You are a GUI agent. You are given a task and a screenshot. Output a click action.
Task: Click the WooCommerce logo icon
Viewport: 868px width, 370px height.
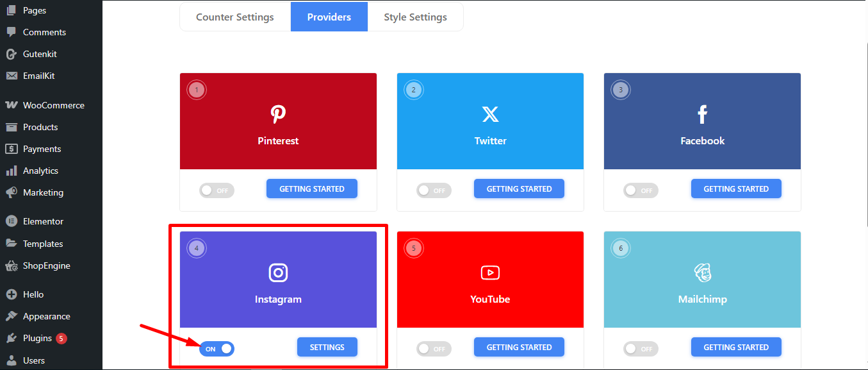click(11, 105)
